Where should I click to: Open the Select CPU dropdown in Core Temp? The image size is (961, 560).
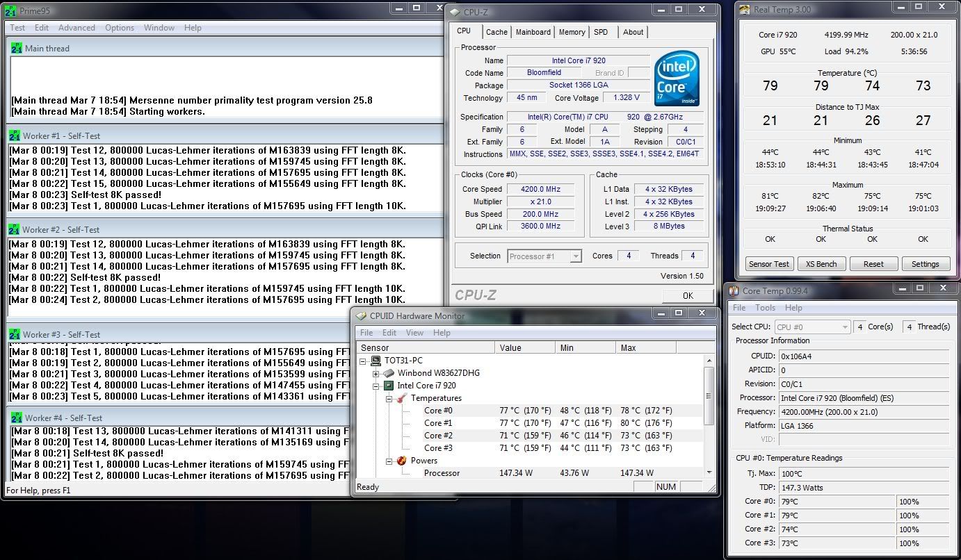[x=845, y=327]
